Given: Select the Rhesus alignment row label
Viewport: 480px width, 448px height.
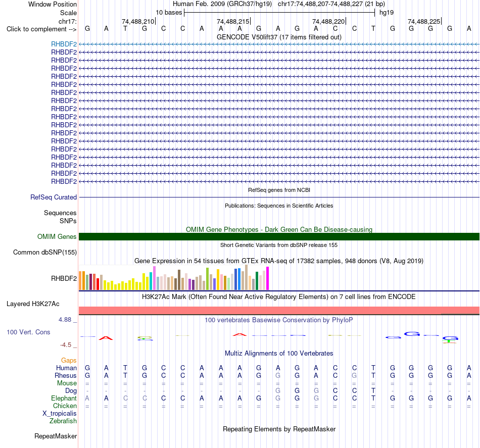Looking at the screenshot, I should click(66, 375).
